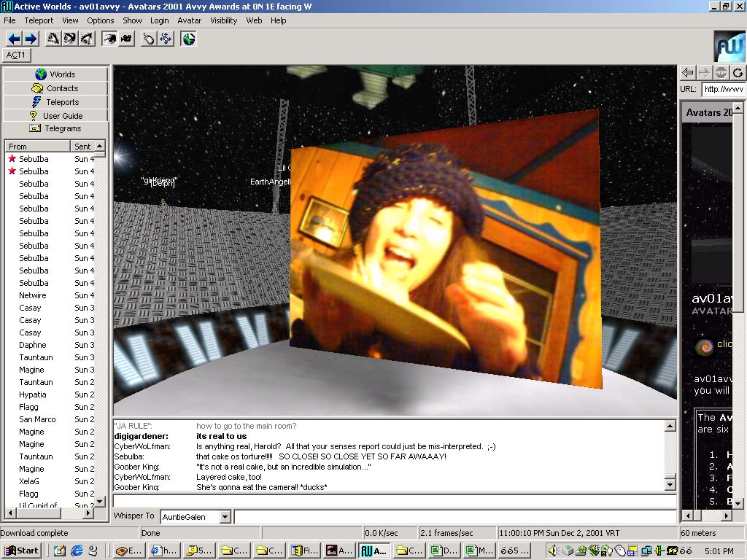
Task: Expand the Whisper To dropdown
Action: coord(225,517)
